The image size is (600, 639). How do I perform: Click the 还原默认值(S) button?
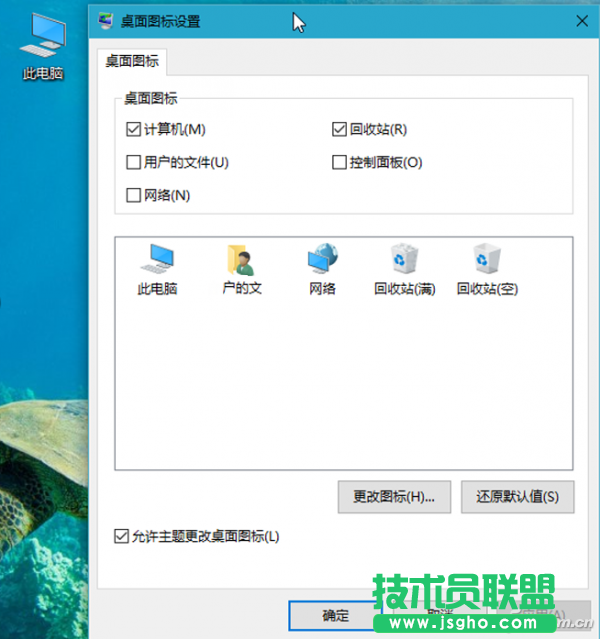coord(517,495)
